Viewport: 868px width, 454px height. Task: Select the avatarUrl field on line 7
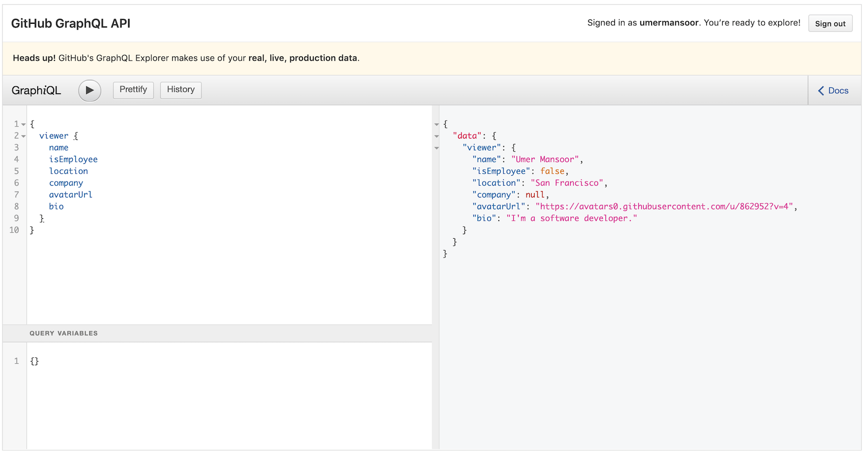coord(70,195)
